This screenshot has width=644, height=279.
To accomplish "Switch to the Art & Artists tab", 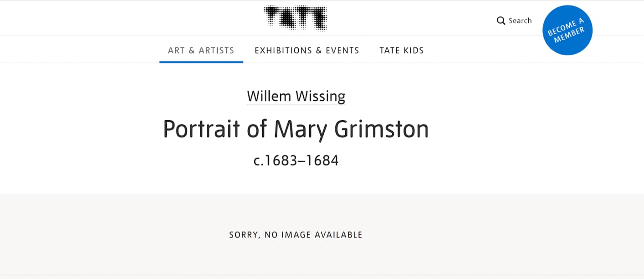I will tap(201, 51).
